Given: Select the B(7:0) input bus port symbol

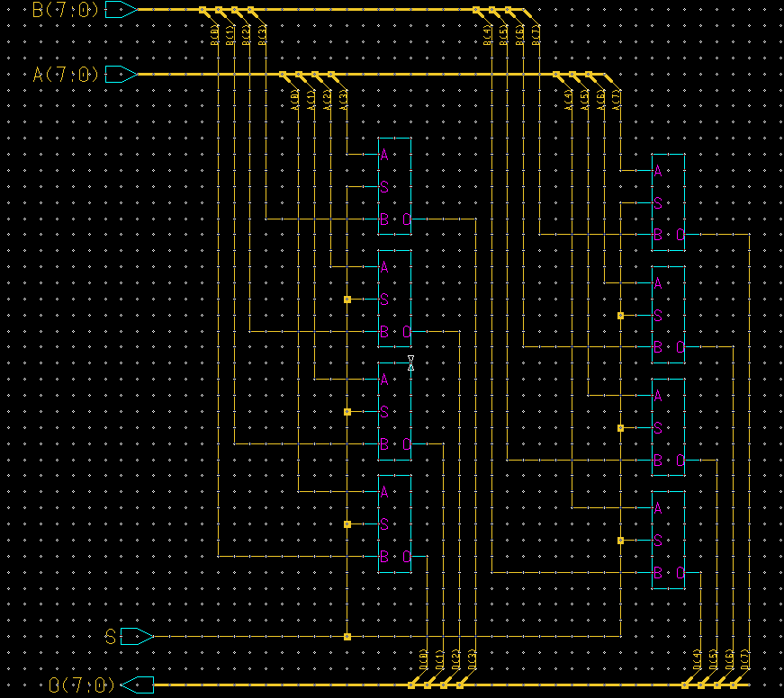Looking at the screenshot, I should [x=121, y=10].
